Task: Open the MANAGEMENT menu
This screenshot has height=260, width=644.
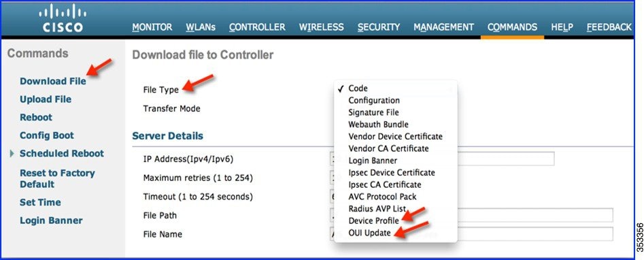Action: pos(443,27)
